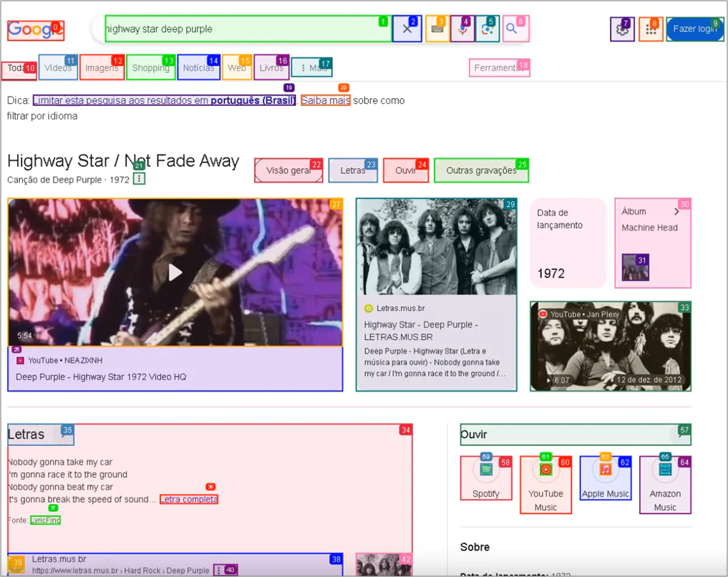Switch to the Vídeos tab
Viewport: 728px width, 577px height.
[58, 67]
